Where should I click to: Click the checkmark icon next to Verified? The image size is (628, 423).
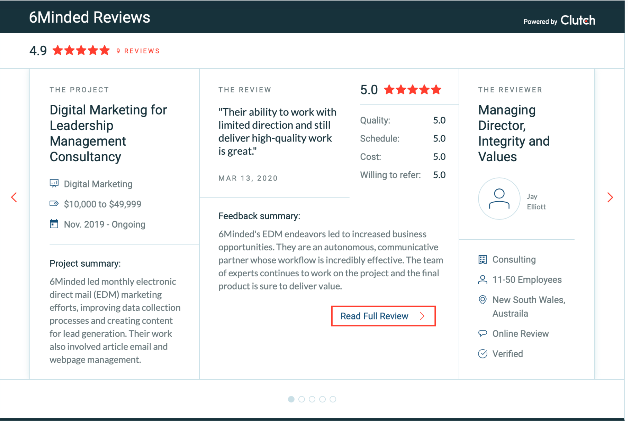pyautogui.click(x=483, y=354)
